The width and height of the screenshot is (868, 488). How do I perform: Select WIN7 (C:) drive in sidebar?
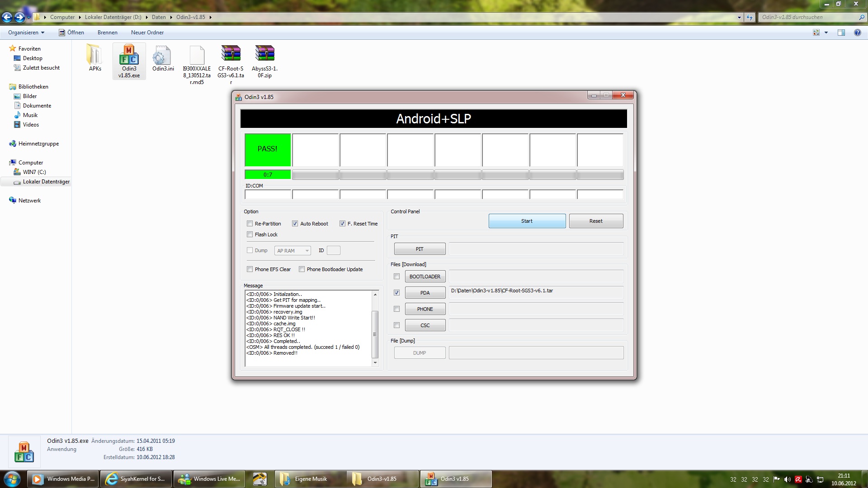point(34,172)
